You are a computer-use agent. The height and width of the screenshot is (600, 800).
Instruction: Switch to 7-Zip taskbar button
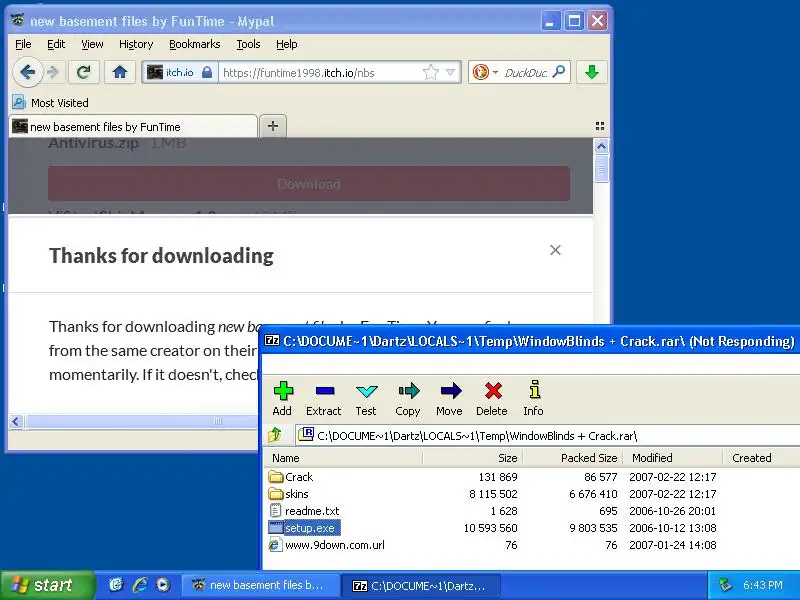point(421,585)
